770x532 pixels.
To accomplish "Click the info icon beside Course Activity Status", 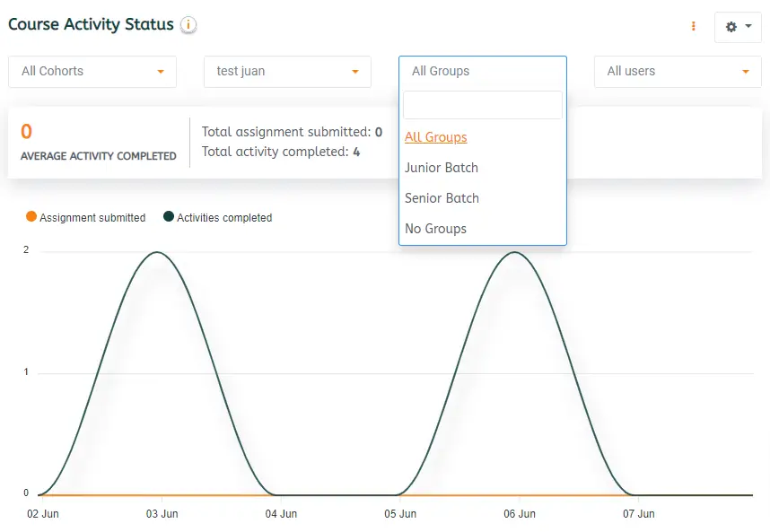I will click(x=188, y=25).
